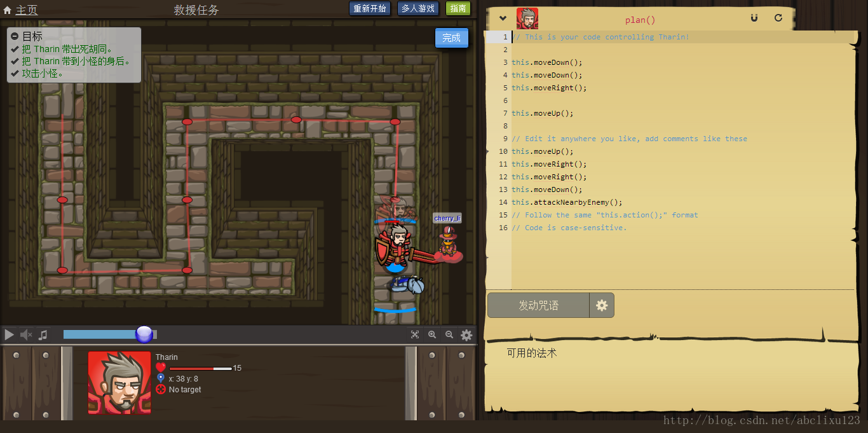This screenshot has height=433, width=868.
Task: Select goal 把 Tharin 带出死胡同
Action: pos(67,49)
